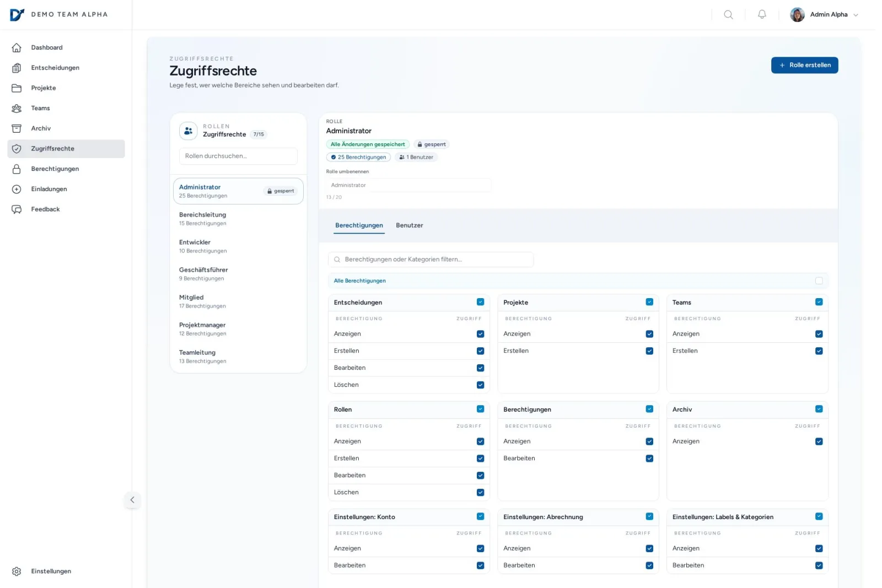Viewport: 882px width, 588px height.
Task: Toggle the Archiv category checkbox
Action: (819, 409)
